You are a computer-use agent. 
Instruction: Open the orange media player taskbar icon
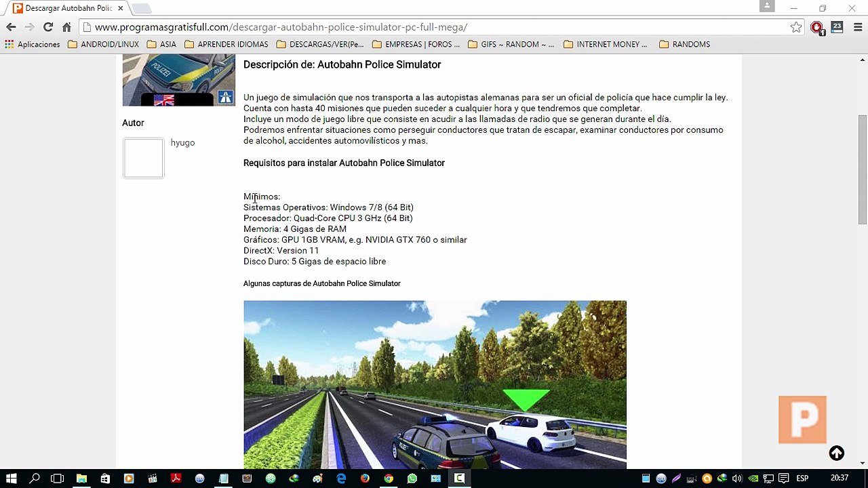coord(129,478)
